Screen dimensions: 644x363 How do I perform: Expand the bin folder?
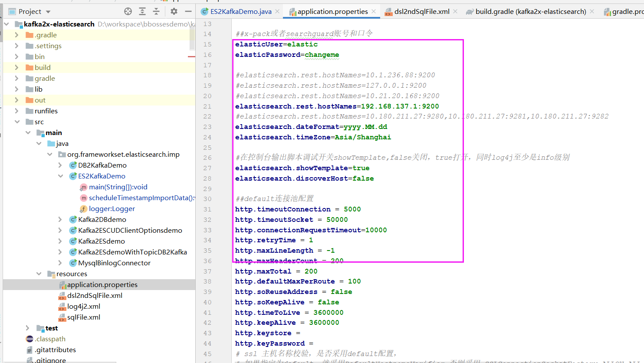click(x=16, y=56)
